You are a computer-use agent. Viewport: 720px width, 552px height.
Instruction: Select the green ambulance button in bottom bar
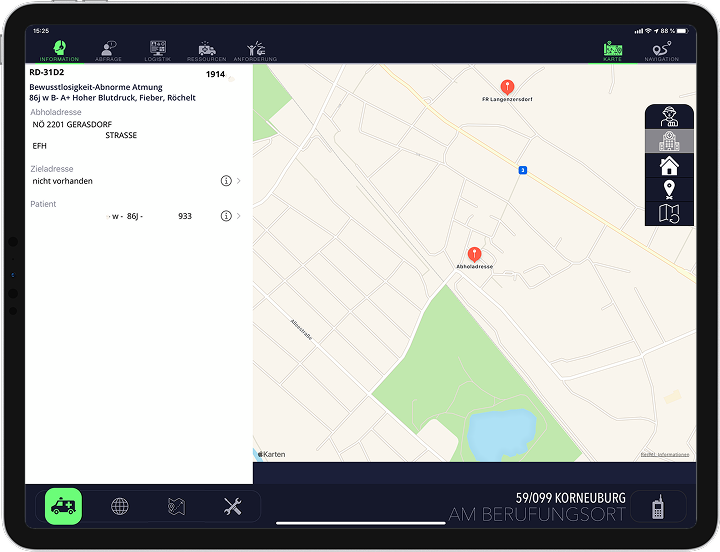[x=64, y=507]
